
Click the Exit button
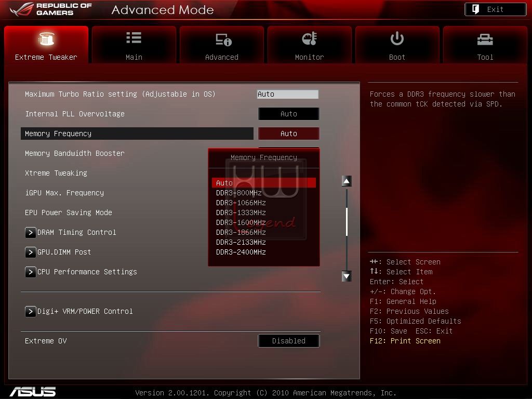pos(495,9)
